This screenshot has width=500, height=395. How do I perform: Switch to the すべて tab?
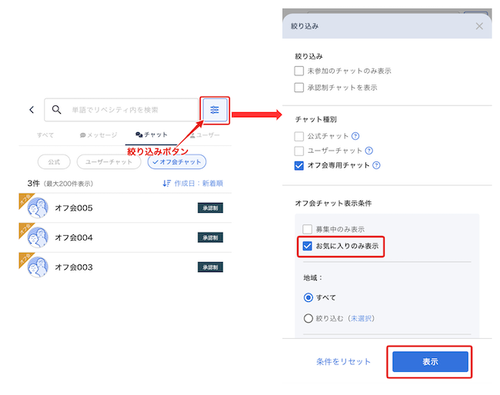45,135
